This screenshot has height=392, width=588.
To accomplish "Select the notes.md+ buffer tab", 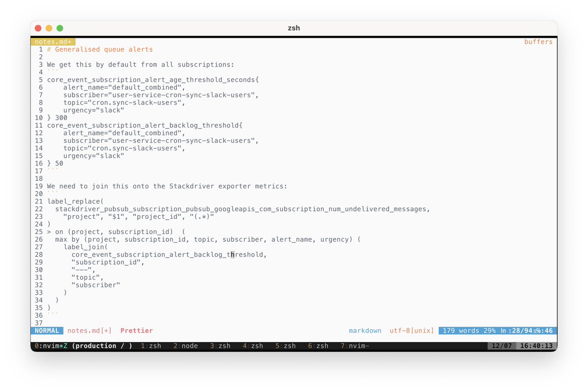I will (53, 42).
